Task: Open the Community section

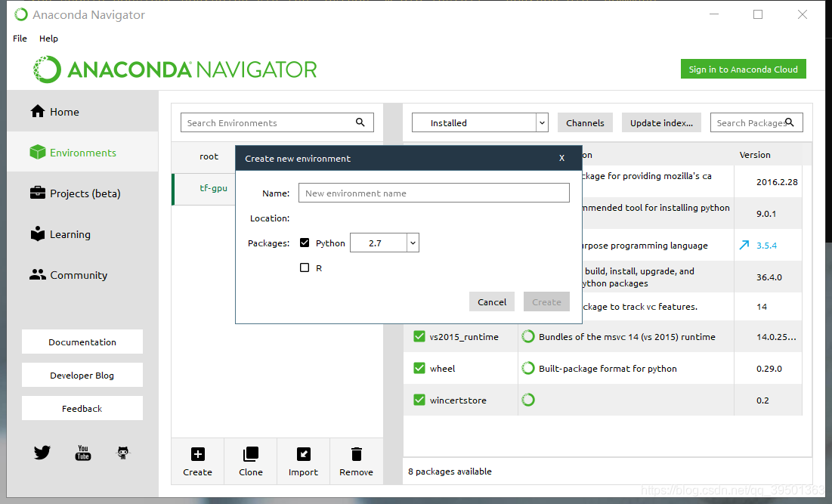Action: pyautogui.click(x=37, y=274)
